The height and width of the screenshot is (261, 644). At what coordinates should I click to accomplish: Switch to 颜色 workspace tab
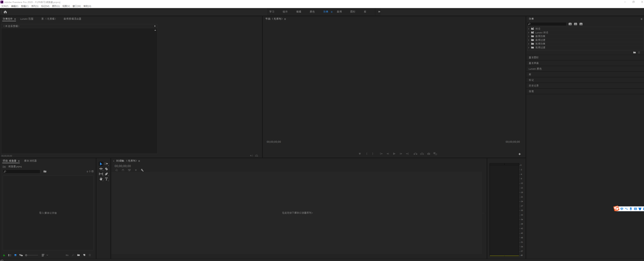click(312, 12)
